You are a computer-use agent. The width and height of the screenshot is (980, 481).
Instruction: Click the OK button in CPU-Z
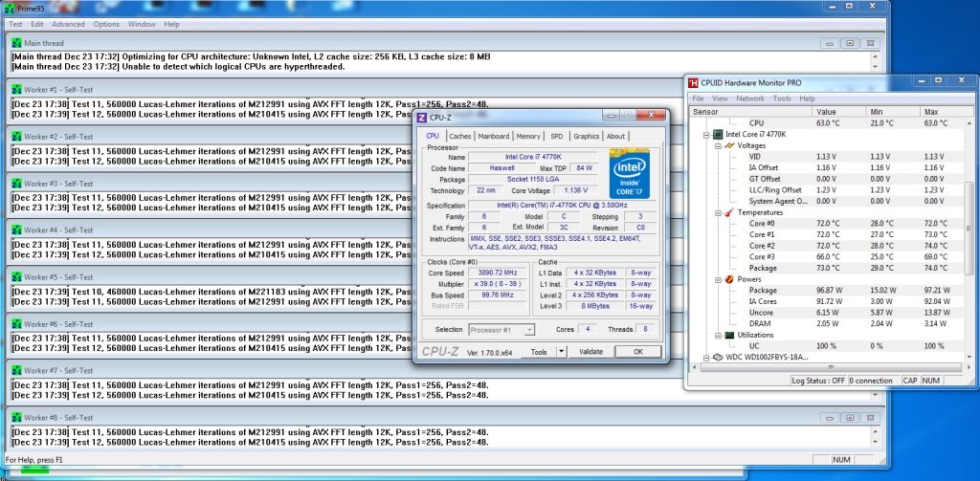point(637,352)
